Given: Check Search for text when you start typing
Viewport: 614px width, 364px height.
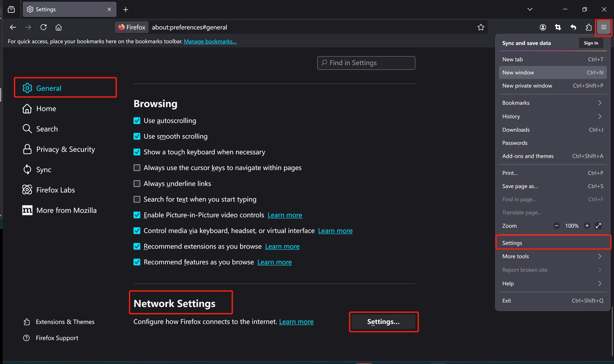Looking at the screenshot, I should [x=137, y=199].
